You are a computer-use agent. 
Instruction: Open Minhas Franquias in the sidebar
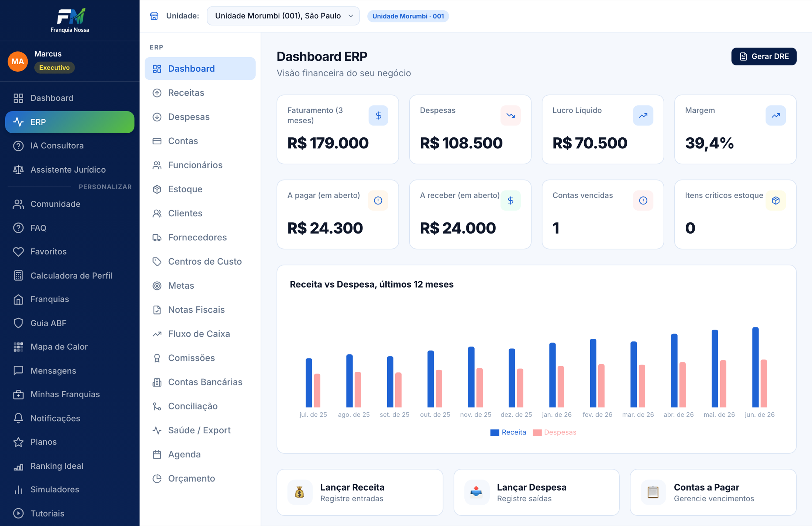(70, 394)
